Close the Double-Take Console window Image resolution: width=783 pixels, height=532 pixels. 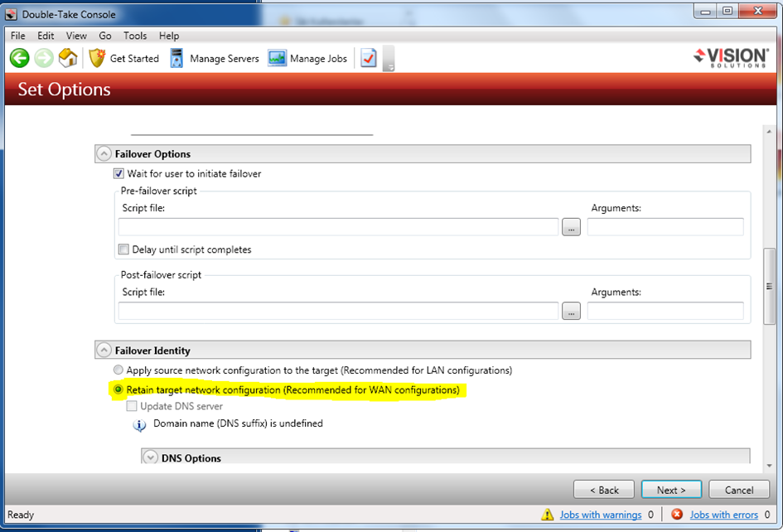pos(757,11)
